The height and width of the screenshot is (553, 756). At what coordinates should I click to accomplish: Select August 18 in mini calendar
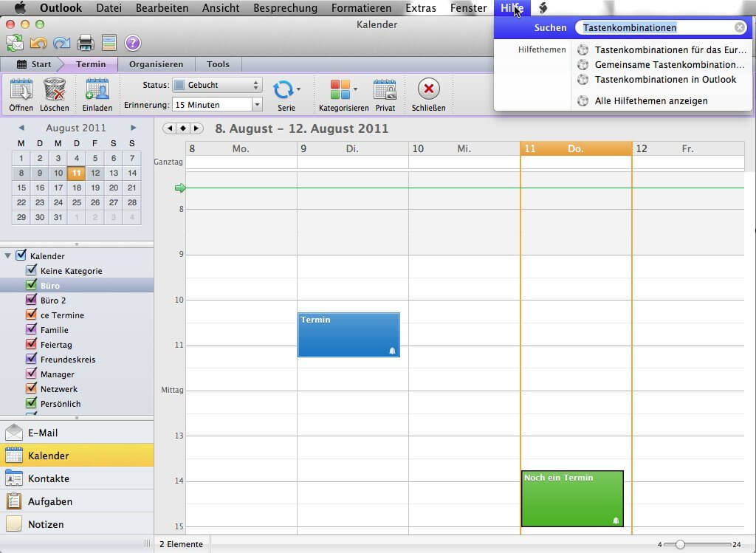click(77, 188)
